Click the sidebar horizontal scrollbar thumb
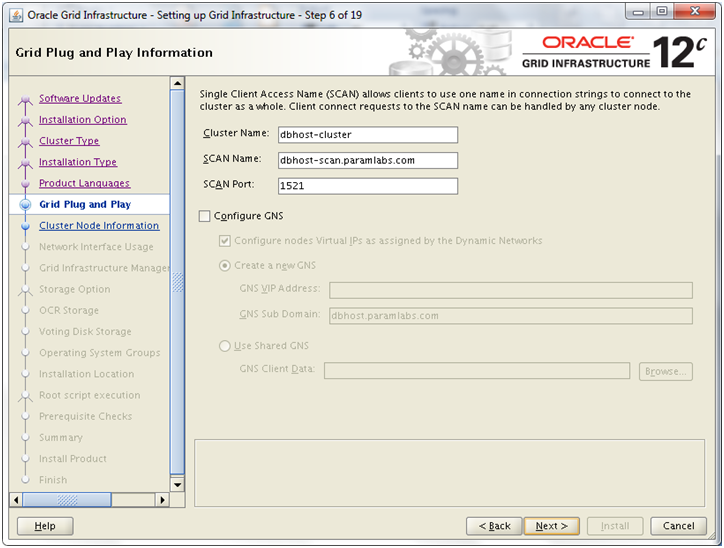Screen dimensions: 724x548 pyautogui.click(x=67, y=500)
